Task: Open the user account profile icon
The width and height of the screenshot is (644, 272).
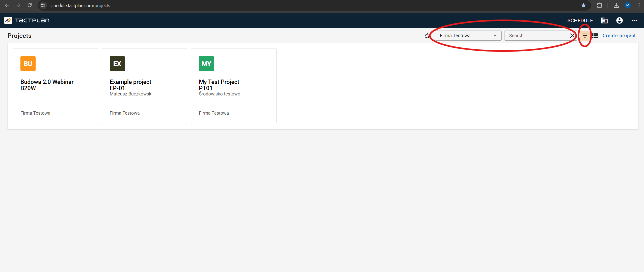Action: coord(619,20)
